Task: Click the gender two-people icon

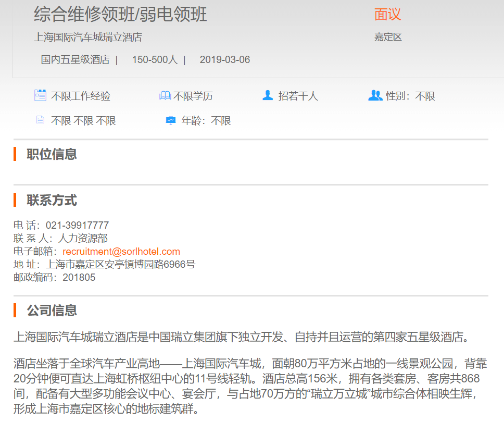Action: [375, 95]
